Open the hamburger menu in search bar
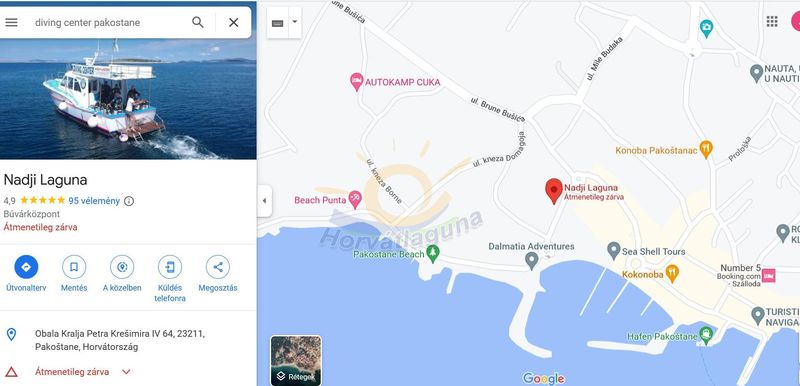The height and width of the screenshot is (386, 800). [11, 22]
